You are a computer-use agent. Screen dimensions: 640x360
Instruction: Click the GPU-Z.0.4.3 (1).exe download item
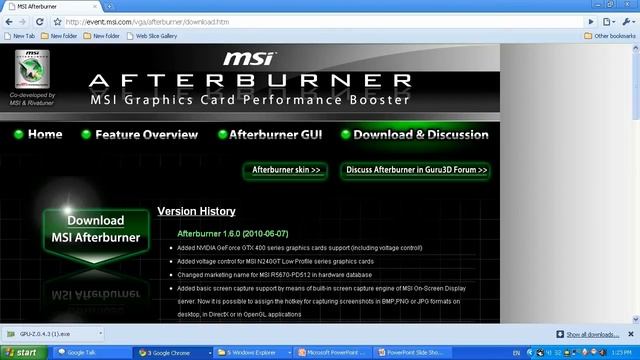[51, 334]
